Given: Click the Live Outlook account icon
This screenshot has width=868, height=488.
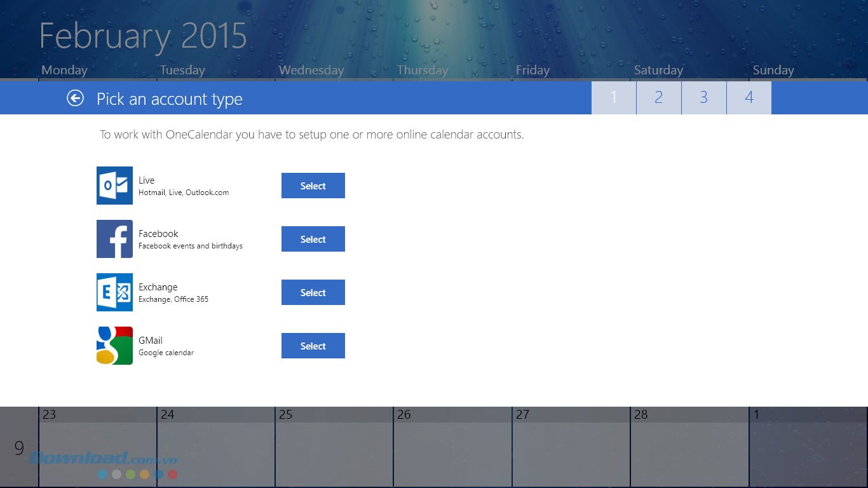Looking at the screenshot, I should 114,186.
